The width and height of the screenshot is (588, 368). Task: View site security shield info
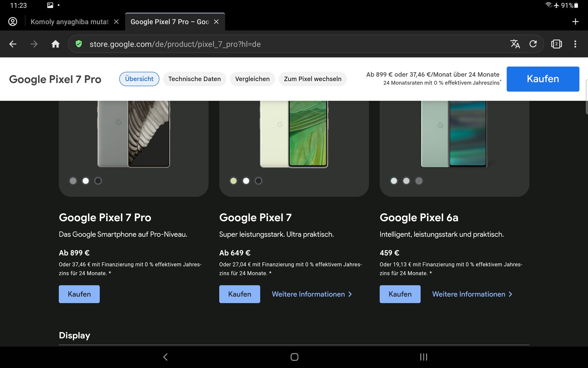pyautogui.click(x=79, y=44)
